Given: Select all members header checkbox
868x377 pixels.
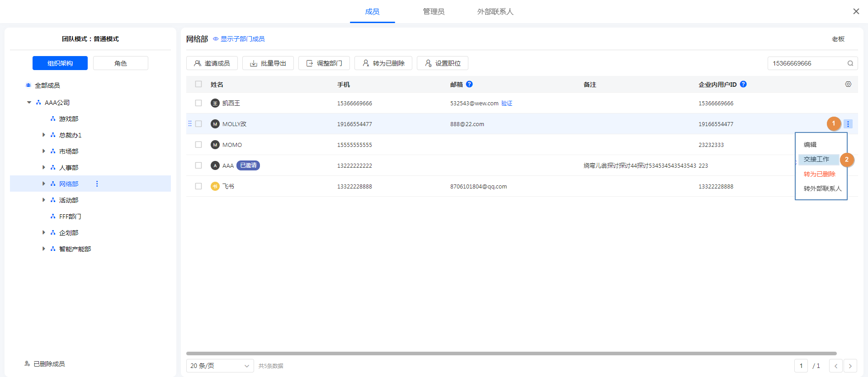Looking at the screenshot, I should (198, 84).
